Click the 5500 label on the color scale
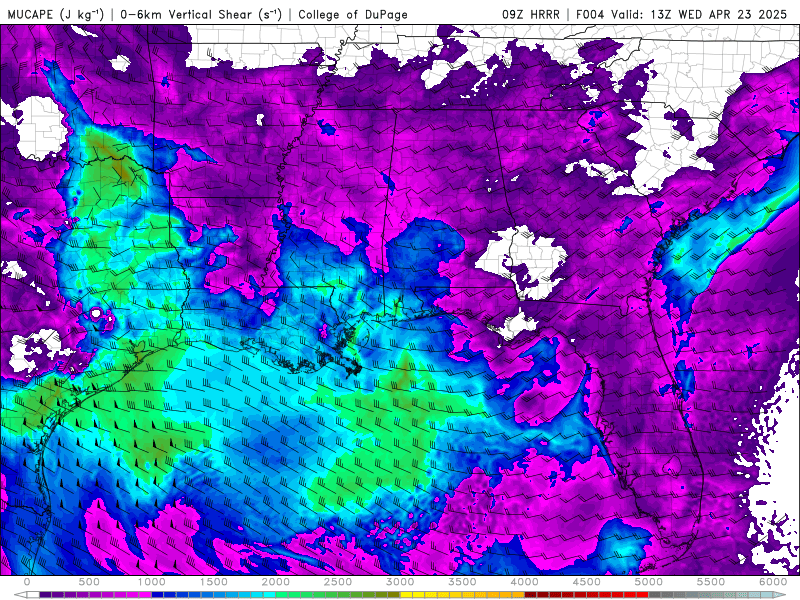Image resolution: width=800 pixels, height=600 pixels. 711,582
